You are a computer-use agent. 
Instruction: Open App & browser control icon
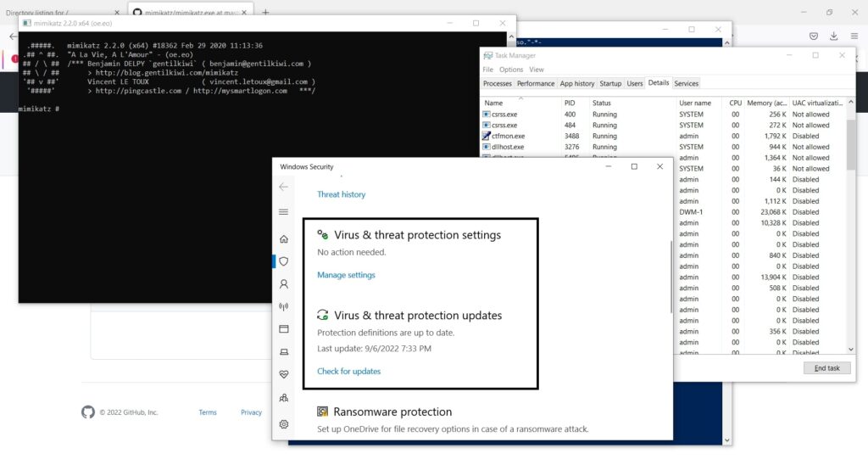[284, 329]
